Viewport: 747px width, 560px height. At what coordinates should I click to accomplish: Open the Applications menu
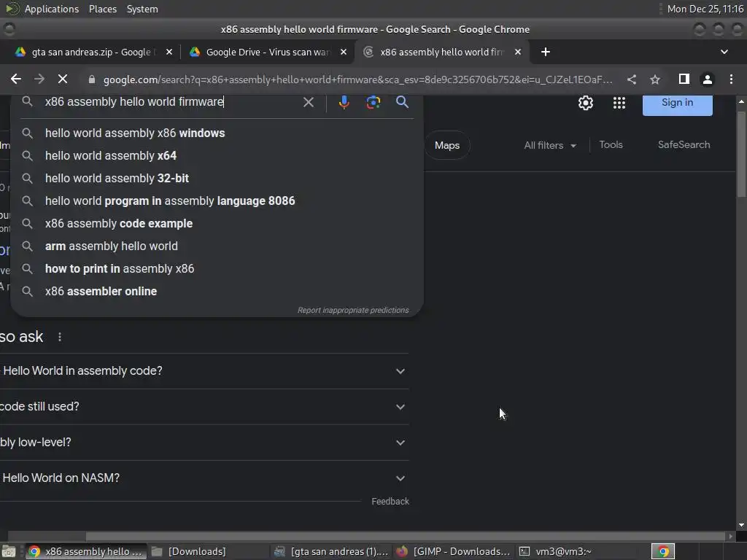(52, 9)
